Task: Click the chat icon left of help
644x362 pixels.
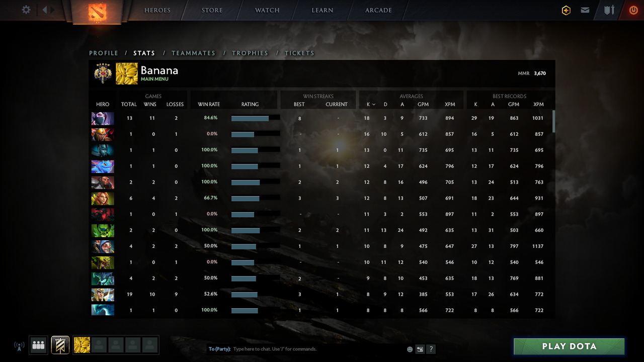Action: [420, 349]
